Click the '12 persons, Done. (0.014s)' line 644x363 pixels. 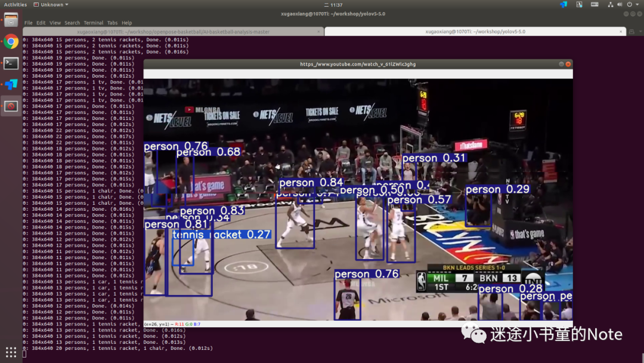coord(79,306)
